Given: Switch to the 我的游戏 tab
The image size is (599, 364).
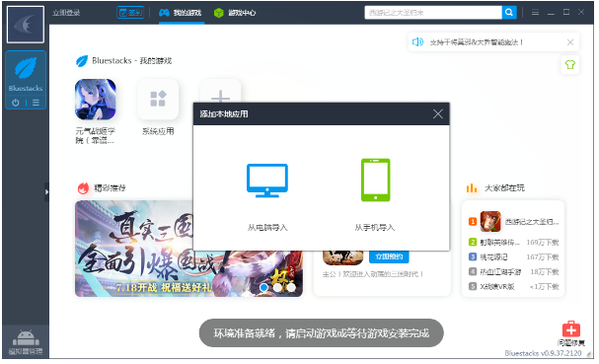Looking at the screenshot, I should tap(181, 13).
